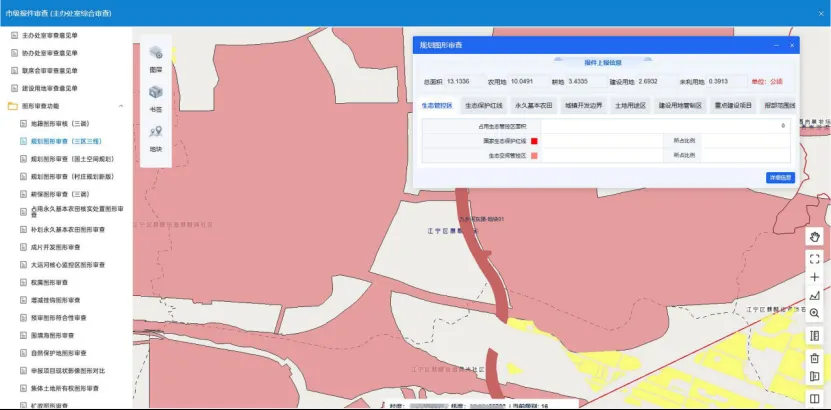The height and width of the screenshot is (410, 831).
Task: Click document icon beside 地籍图形审核（三调）
Action: tap(23, 123)
